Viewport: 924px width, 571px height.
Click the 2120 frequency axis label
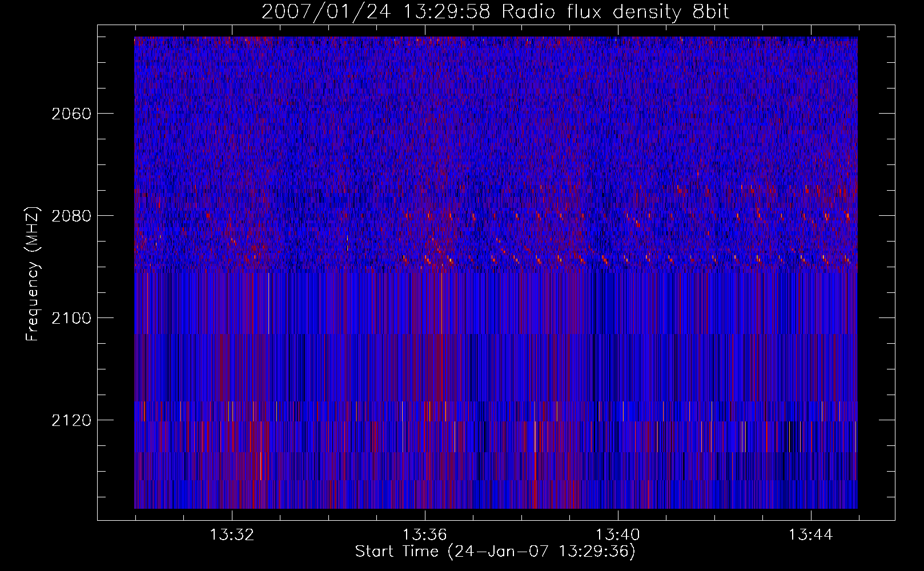(71, 420)
